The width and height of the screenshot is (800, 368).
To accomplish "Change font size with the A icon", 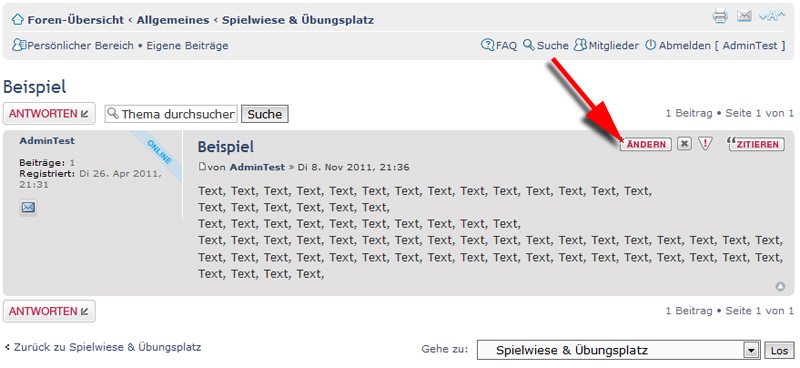I will 772,16.
